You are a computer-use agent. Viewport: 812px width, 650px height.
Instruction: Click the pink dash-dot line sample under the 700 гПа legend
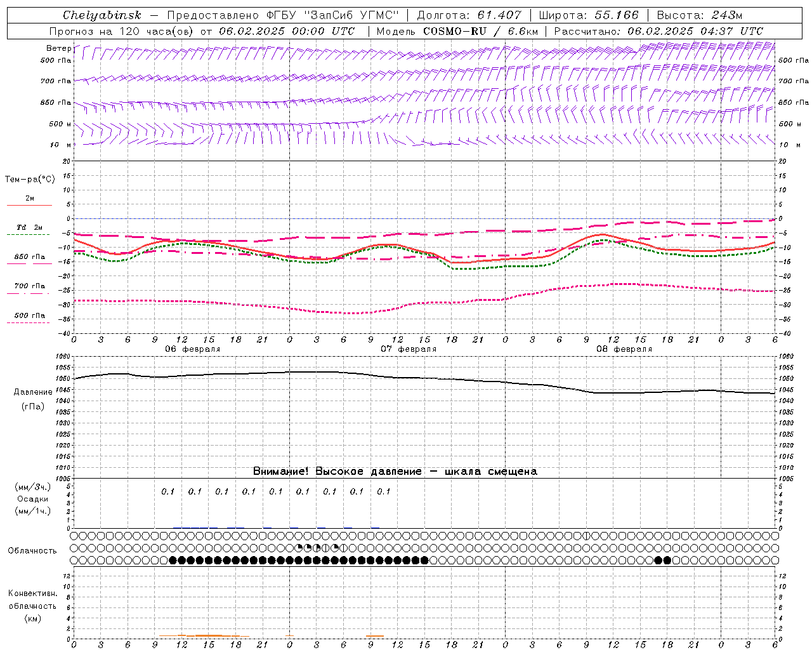28,293
